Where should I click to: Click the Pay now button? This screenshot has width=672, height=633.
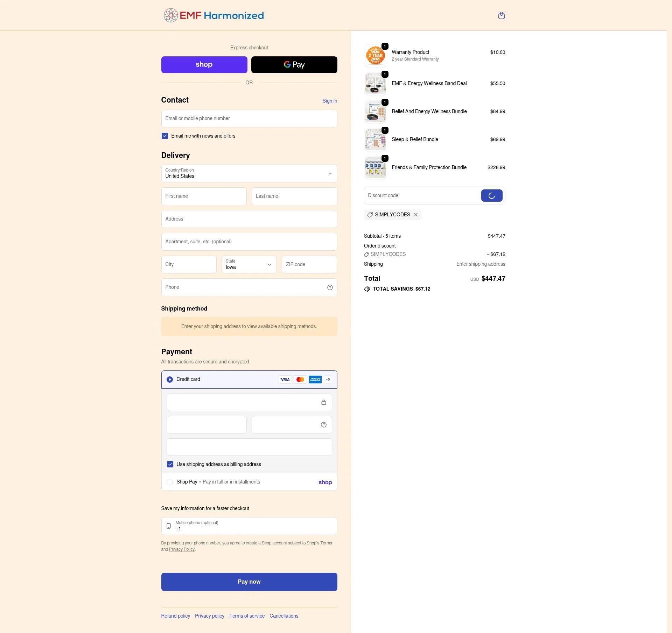point(249,582)
